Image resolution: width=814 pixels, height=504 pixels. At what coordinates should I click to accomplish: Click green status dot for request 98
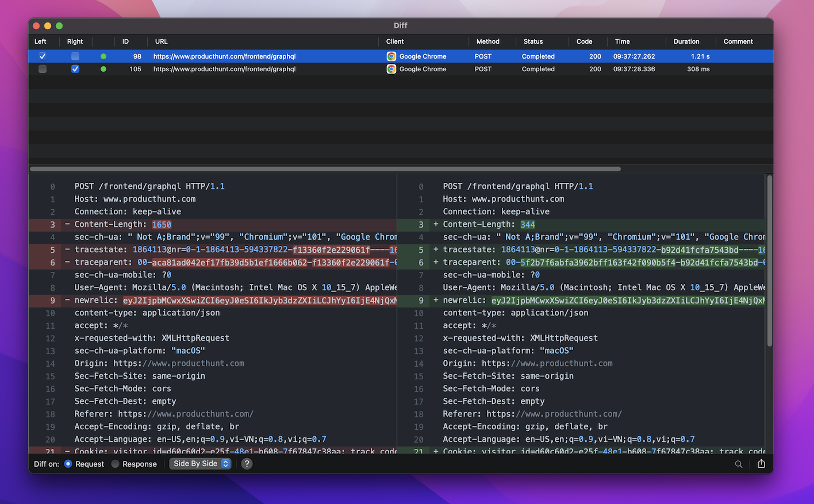tap(103, 56)
